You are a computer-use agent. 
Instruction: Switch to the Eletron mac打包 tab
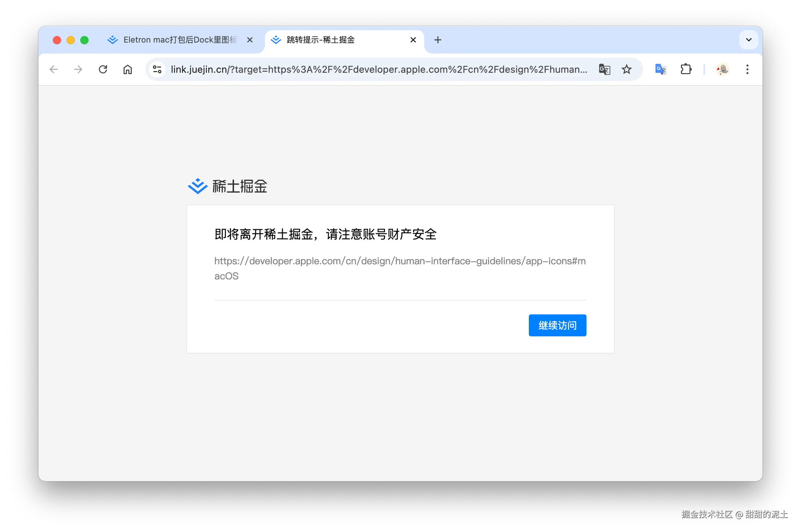point(175,40)
